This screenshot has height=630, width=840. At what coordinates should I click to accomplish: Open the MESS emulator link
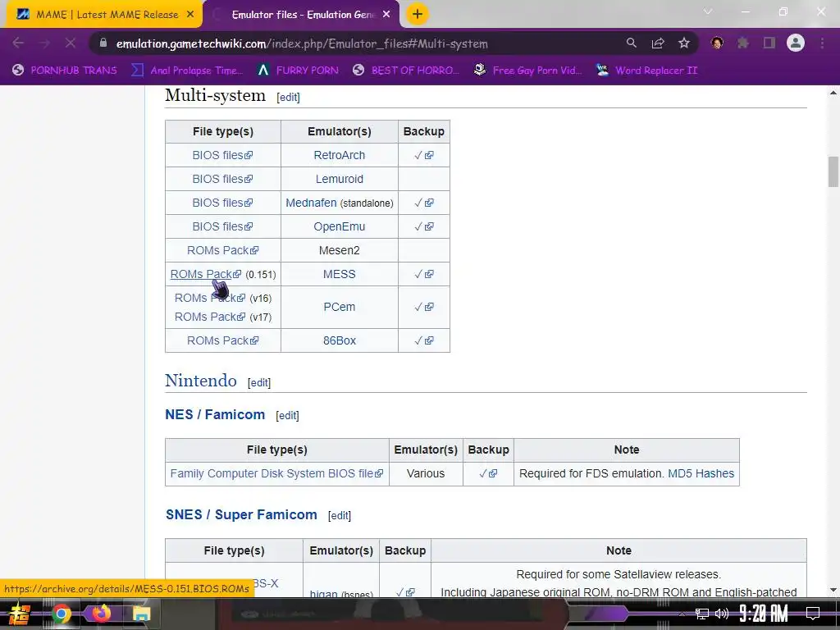click(339, 274)
